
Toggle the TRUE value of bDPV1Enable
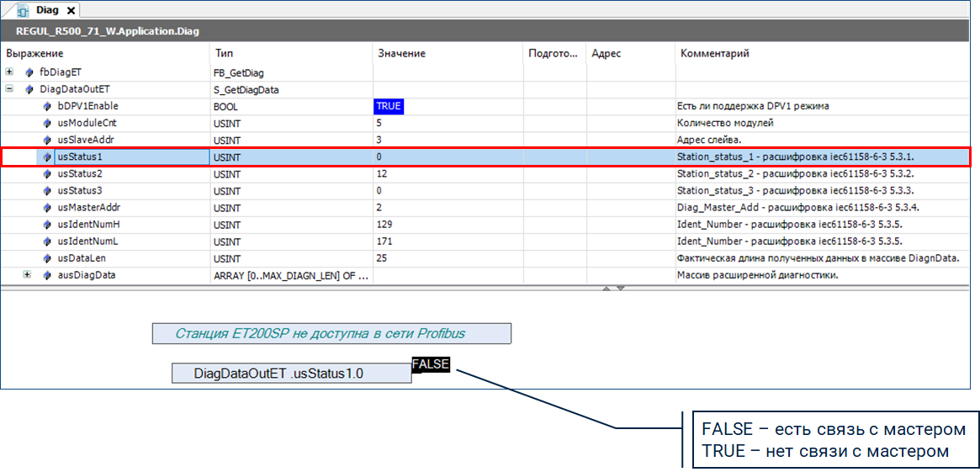388,106
